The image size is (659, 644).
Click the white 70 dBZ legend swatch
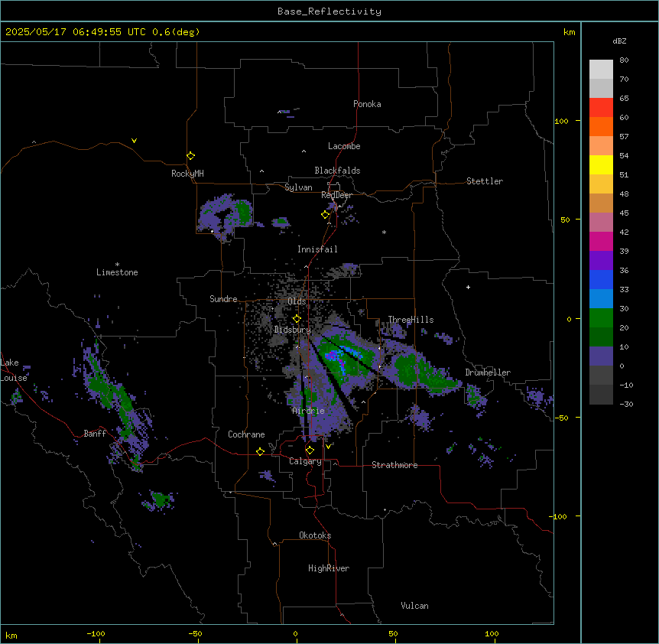coord(601,69)
